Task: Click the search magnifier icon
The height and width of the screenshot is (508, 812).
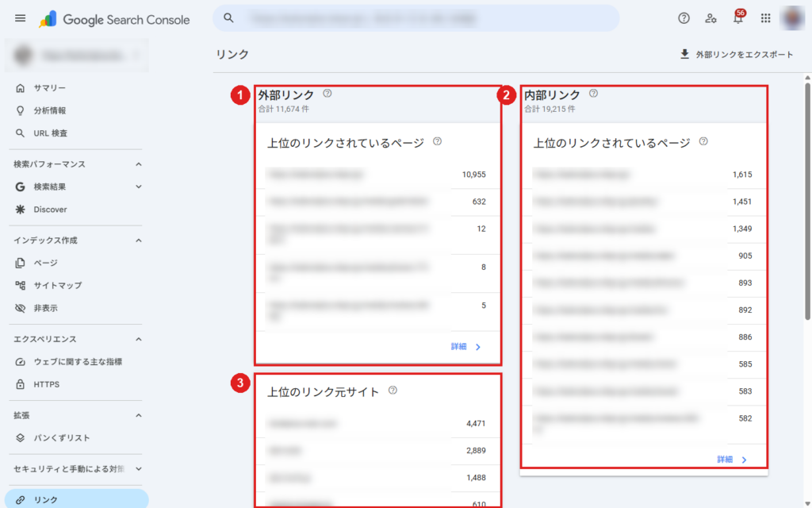Action: (x=228, y=18)
